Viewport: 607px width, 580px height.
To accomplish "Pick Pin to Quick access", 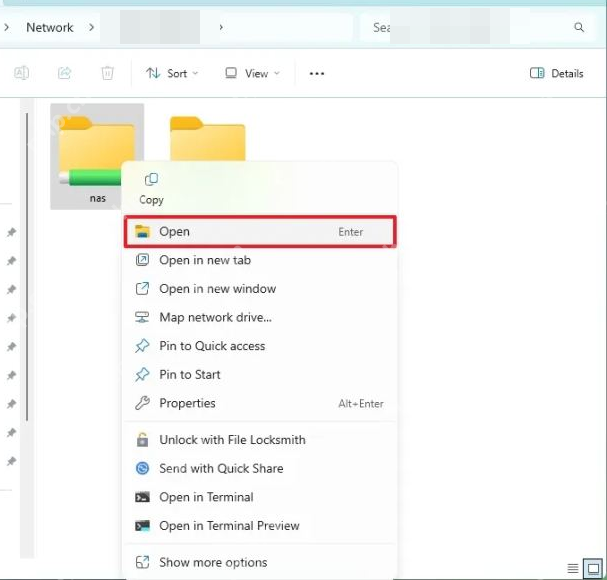I will pyautogui.click(x=260, y=346).
